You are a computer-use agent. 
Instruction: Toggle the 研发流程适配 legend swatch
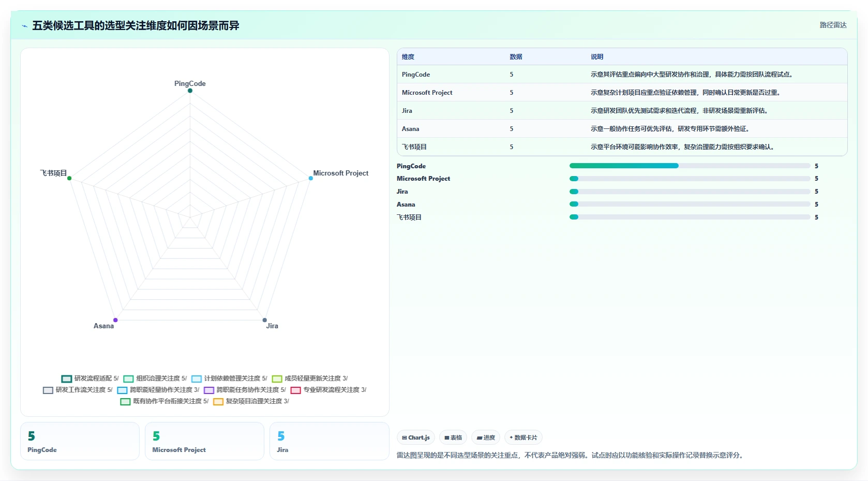(x=67, y=378)
